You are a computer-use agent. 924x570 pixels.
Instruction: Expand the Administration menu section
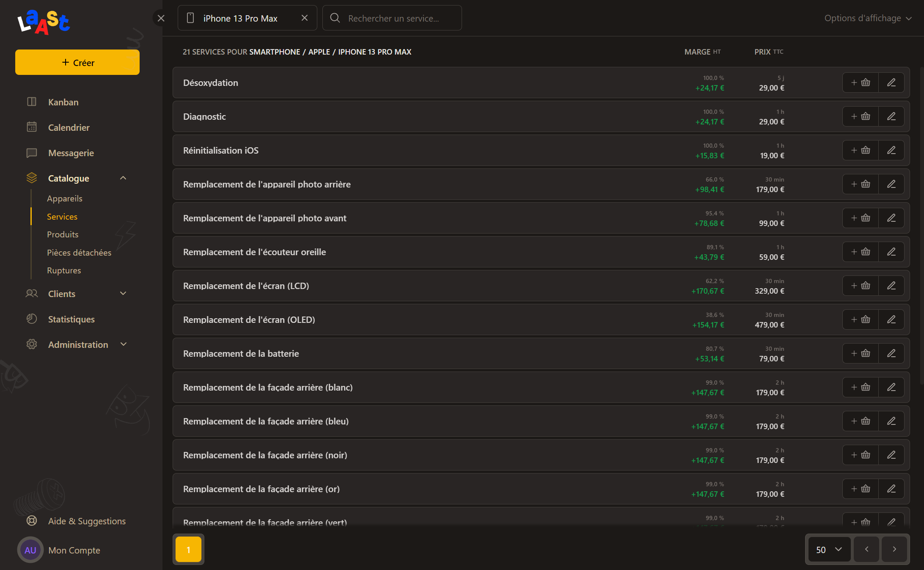[x=123, y=344]
